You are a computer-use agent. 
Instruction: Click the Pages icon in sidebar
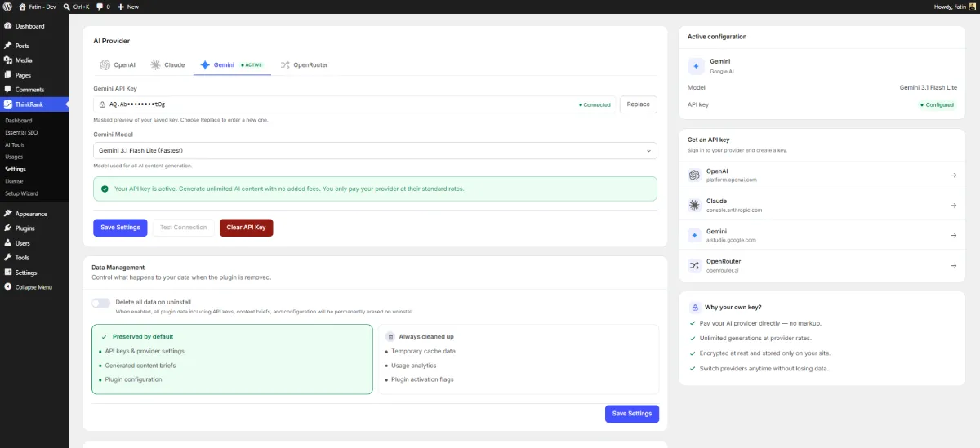8,75
